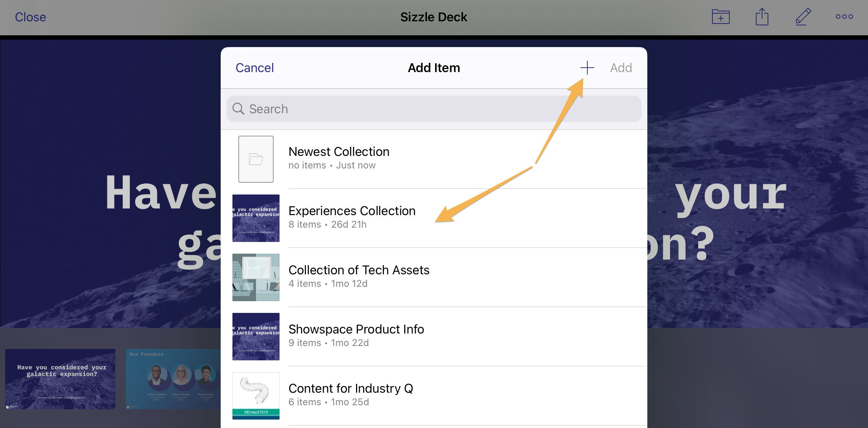
Task: Tap Cancel in the Add Item dialog
Action: tap(255, 68)
